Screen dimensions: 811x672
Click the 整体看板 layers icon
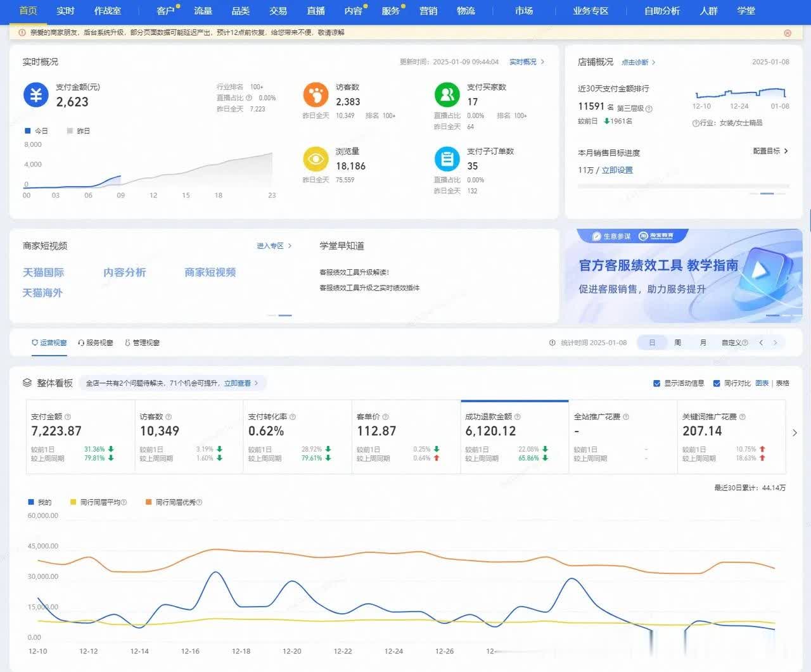pyautogui.click(x=27, y=383)
